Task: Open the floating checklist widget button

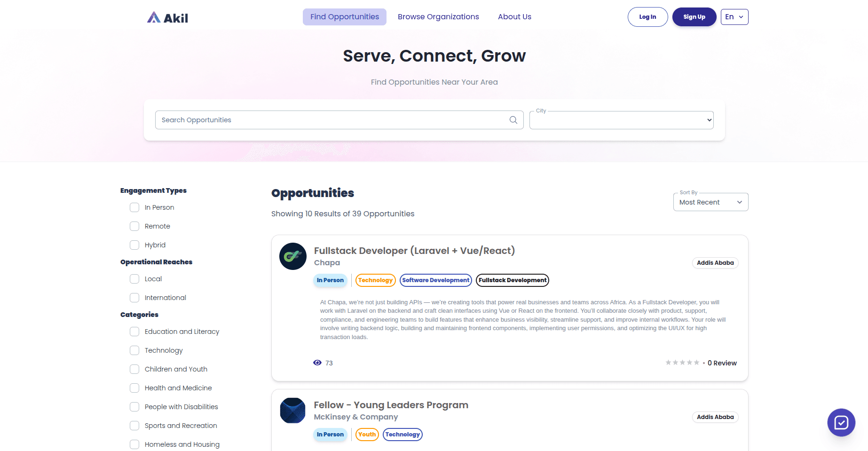Action: click(841, 422)
